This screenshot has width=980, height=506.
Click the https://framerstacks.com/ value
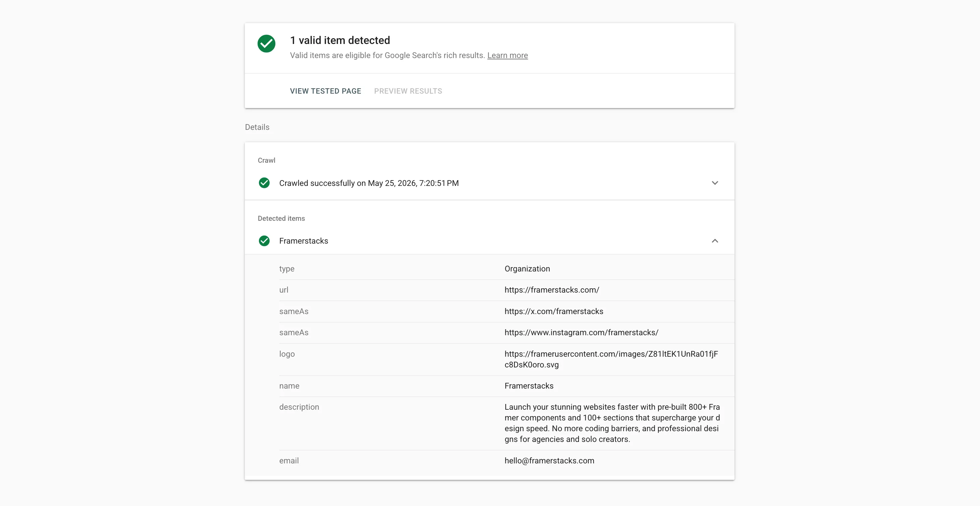552,290
